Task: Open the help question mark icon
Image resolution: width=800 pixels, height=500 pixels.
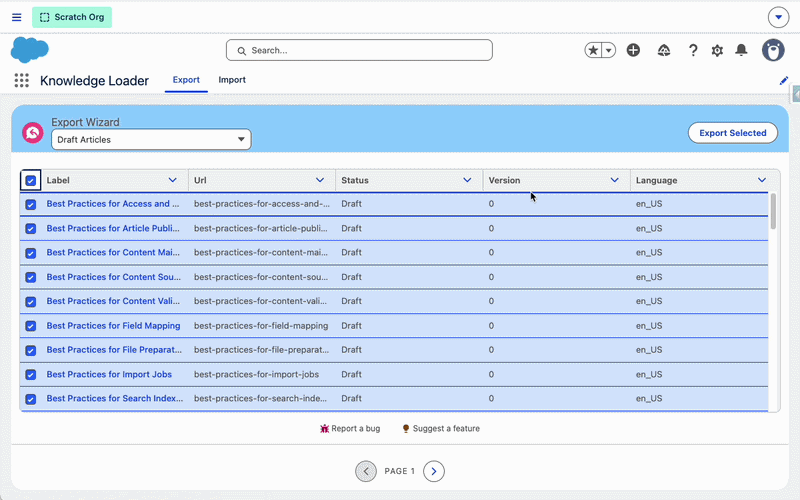Action: (x=693, y=50)
